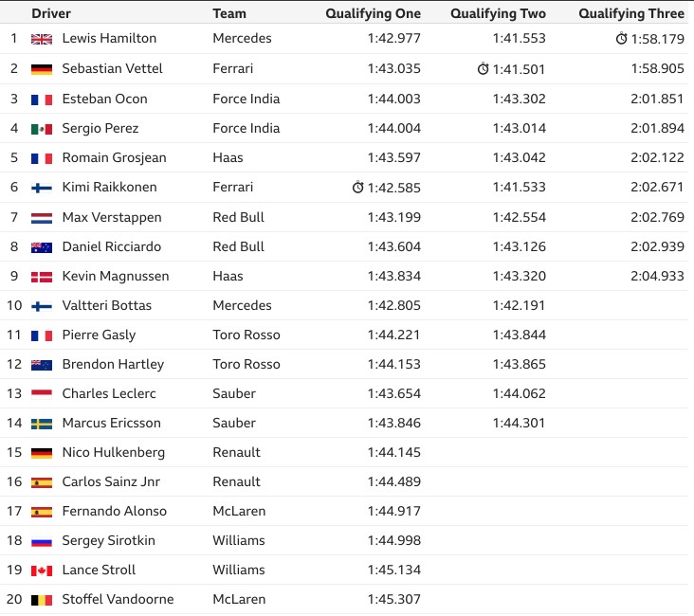Viewport: 694px width, 616px height.
Task: Click the Driver column header
Action: [x=51, y=13]
